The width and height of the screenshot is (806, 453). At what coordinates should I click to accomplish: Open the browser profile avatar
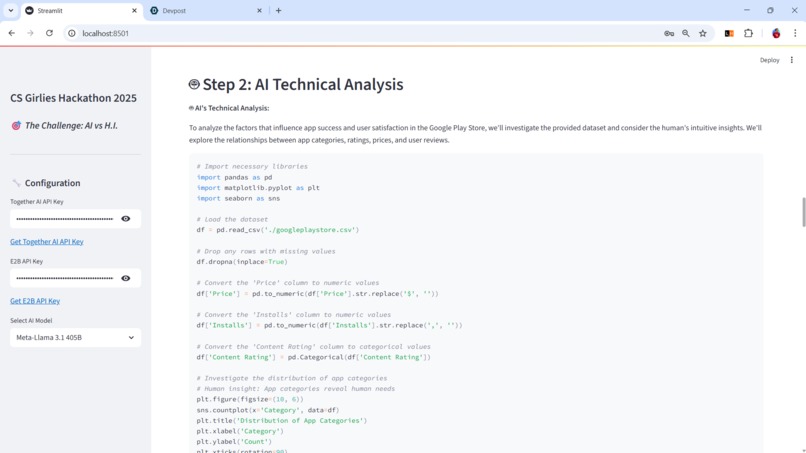(776, 33)
